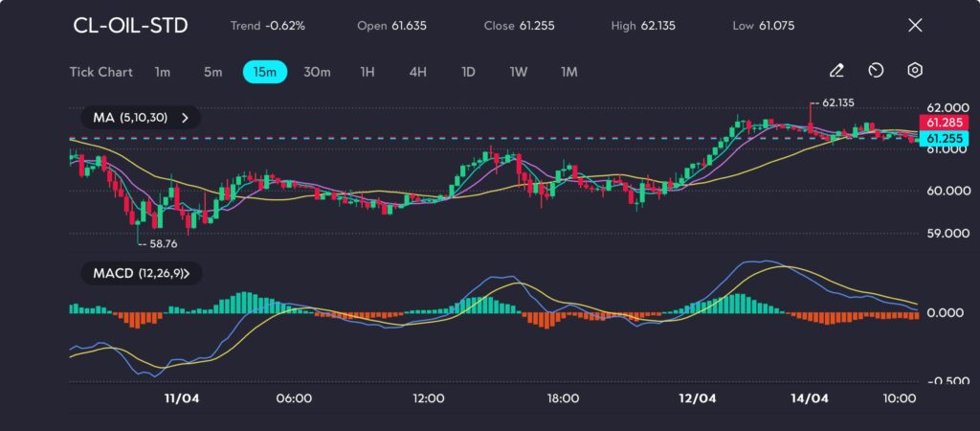
Task: Switch to Tick Chart view
Action: pos(100,72)
